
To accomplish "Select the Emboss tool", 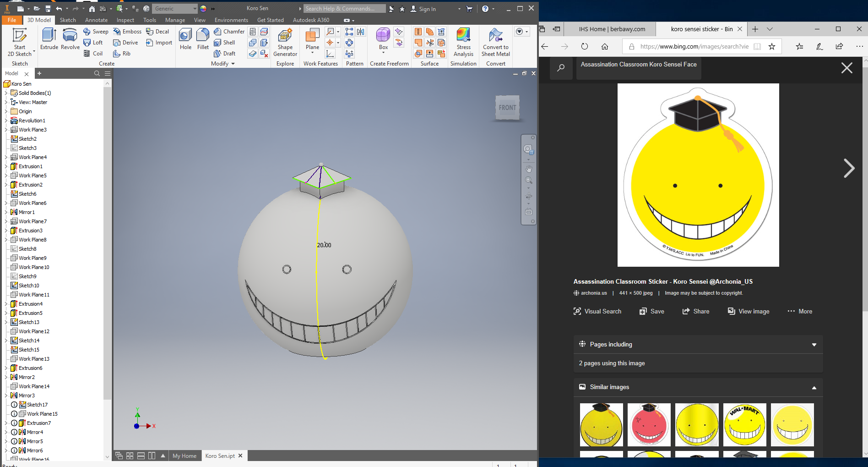I will click(x=127, y=32).
